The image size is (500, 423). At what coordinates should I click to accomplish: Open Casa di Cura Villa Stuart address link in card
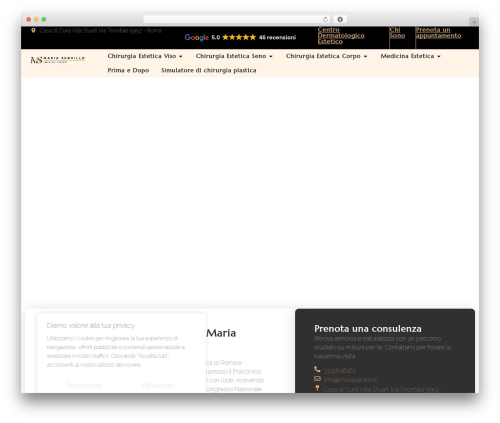pos(383,389)
